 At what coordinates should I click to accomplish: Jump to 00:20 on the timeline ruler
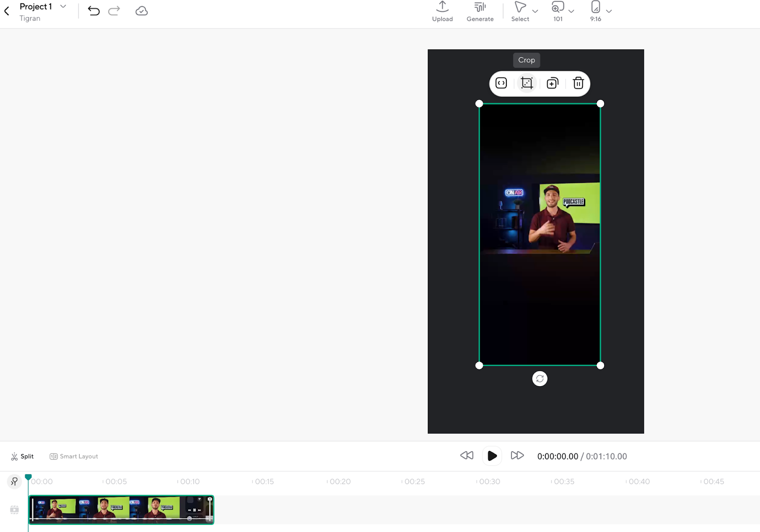(x=340, y=482)
